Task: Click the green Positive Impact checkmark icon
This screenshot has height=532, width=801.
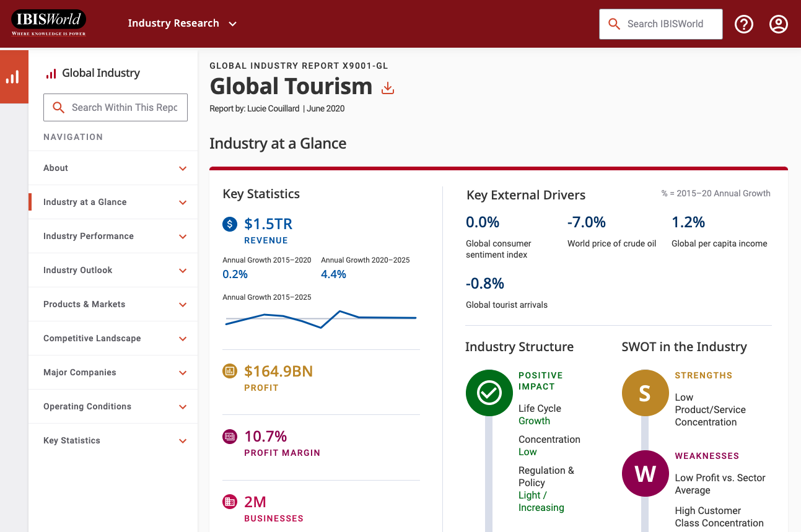Action: 489,393
